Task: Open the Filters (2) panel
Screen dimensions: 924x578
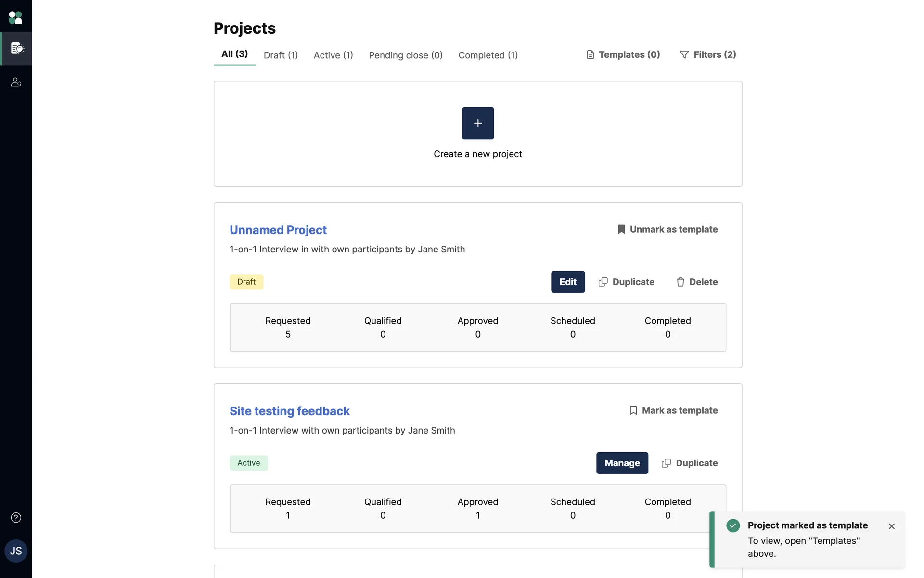Action: [x=707, y=54]
